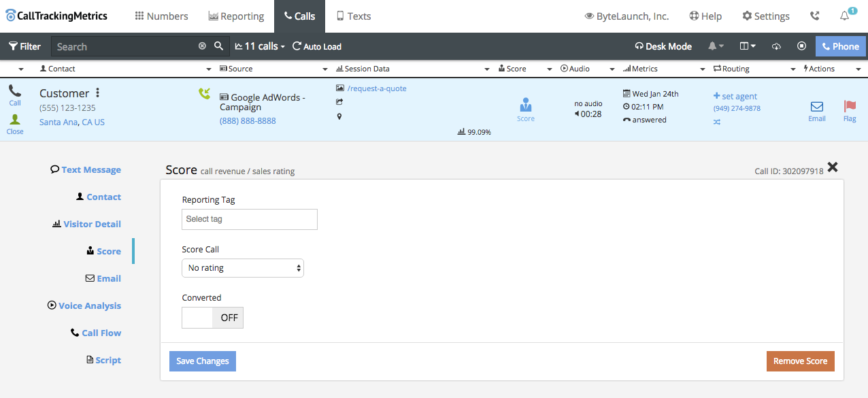Click the Reporting Tag select field

point(250,219)
